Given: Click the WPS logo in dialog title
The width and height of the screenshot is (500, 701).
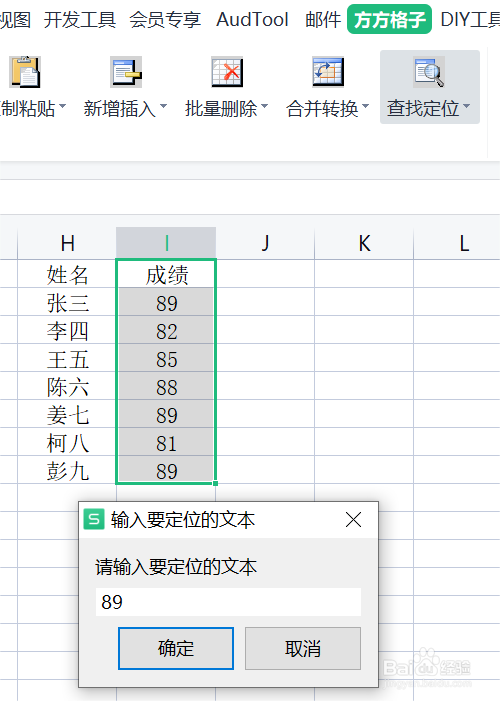Looking at the screenshot, I should pyautogui.click(x=94, y=519).
